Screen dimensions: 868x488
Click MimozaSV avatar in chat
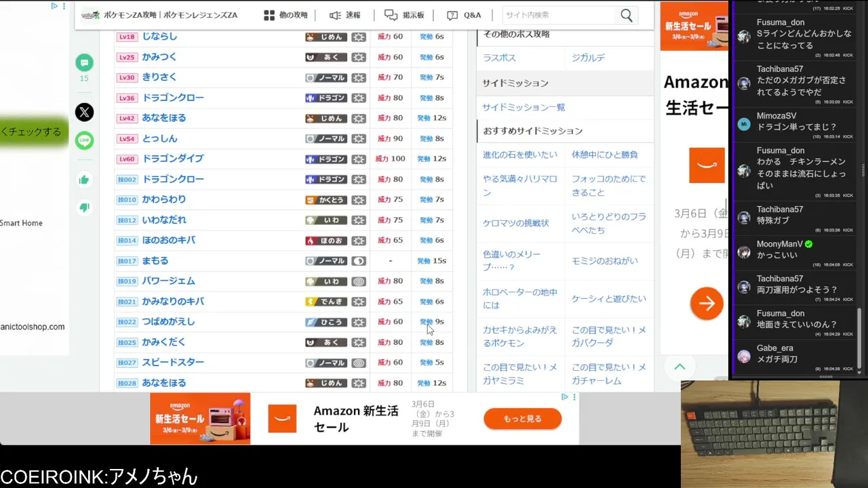[x=744, y=124]
